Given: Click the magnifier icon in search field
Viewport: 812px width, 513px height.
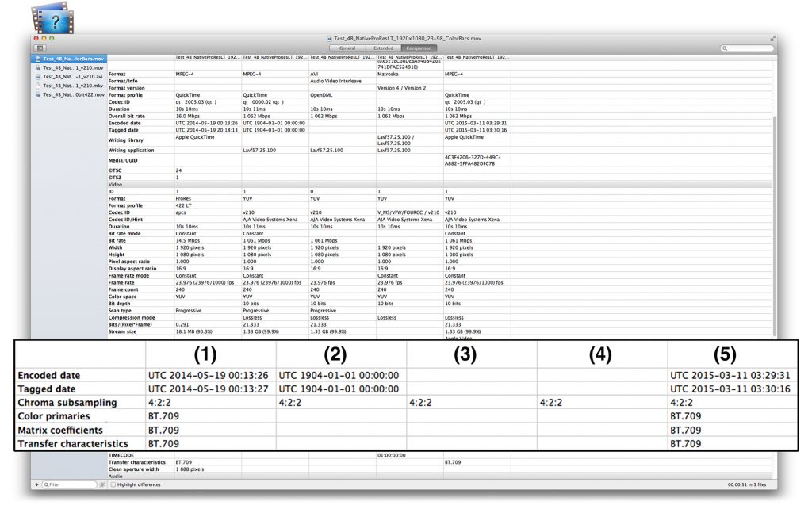Looking at the screenshot, I should (725, 48).
